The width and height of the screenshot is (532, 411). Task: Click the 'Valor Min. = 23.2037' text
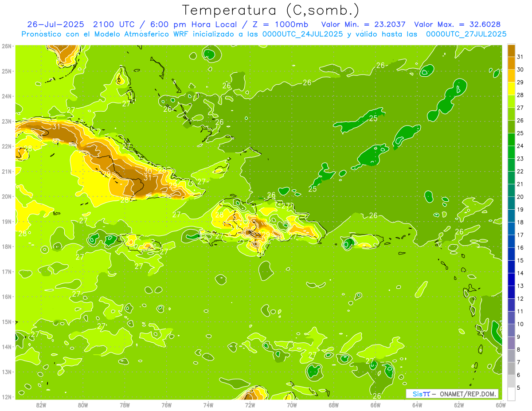coord(363,24)
